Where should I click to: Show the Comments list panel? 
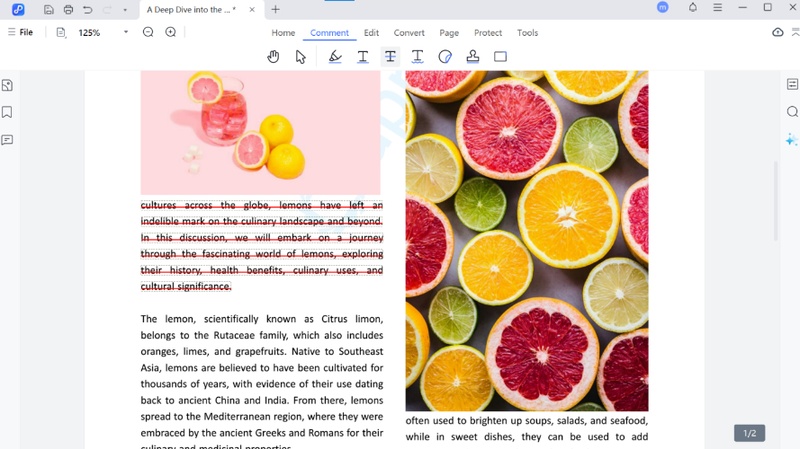pos(7,140)
